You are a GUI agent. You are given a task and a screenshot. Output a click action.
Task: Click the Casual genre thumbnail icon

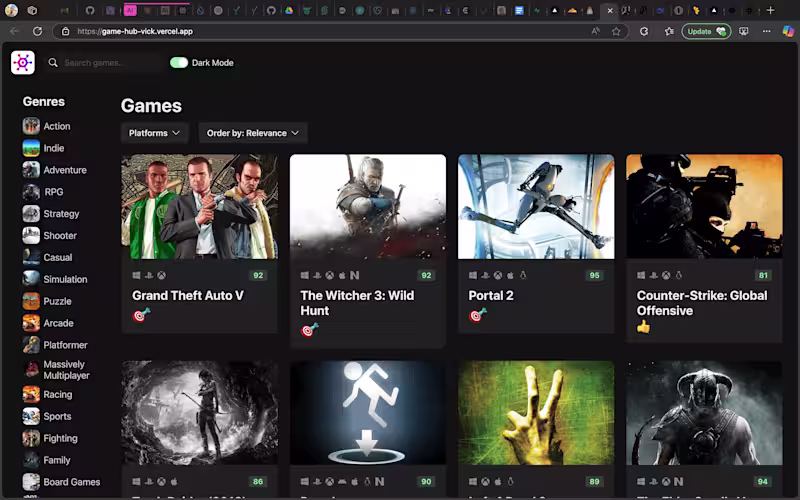[31, 257]
